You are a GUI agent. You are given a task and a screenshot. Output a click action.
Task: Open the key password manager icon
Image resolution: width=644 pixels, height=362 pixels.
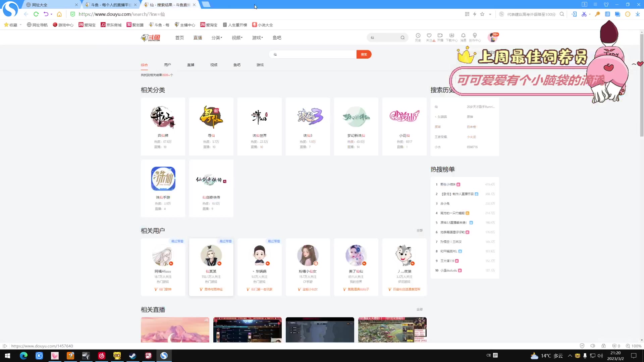pyautogui.click(x=597, y=14)
